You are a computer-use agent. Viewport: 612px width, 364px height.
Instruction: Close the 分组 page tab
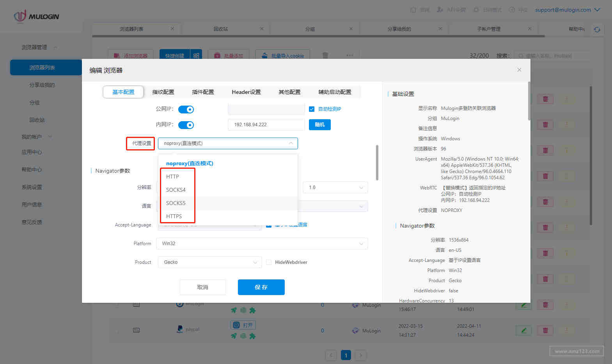(351, 29)
